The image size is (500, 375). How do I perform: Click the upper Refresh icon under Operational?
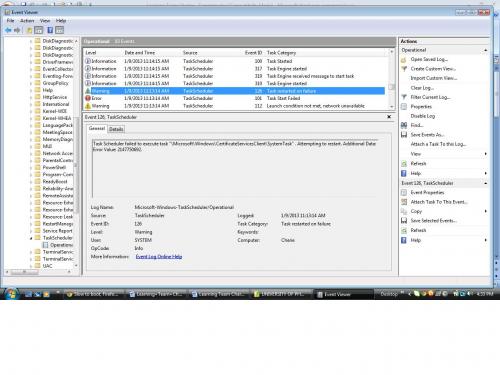coord(404,164)
